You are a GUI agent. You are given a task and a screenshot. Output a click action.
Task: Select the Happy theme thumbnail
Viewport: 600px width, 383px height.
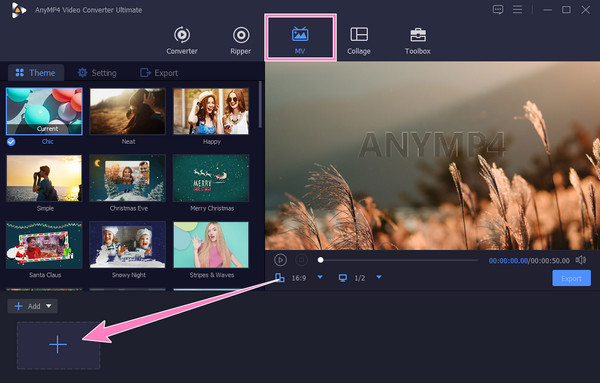point(211,111)
